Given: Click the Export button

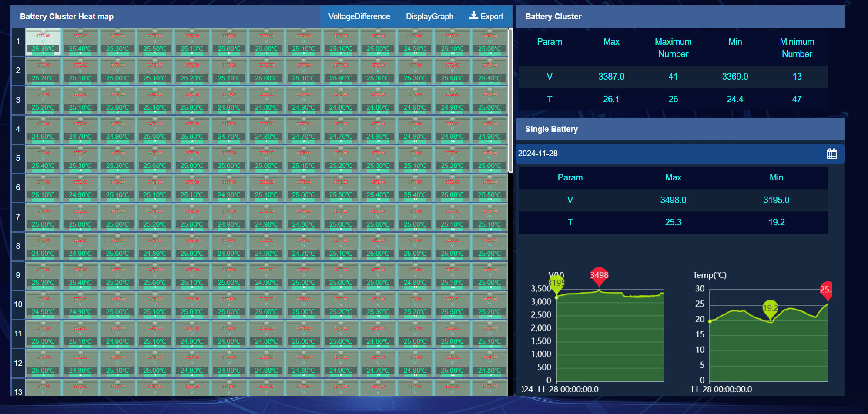Looking at the screenshot, I should click(487, 16).
